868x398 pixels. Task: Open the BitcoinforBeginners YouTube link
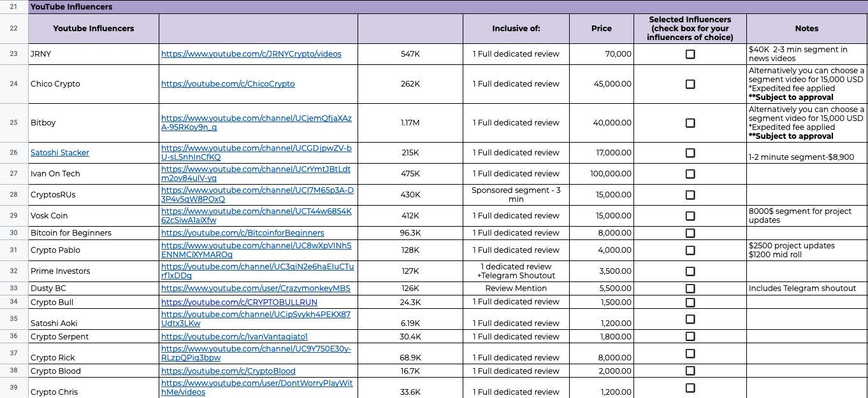(243, 233)
